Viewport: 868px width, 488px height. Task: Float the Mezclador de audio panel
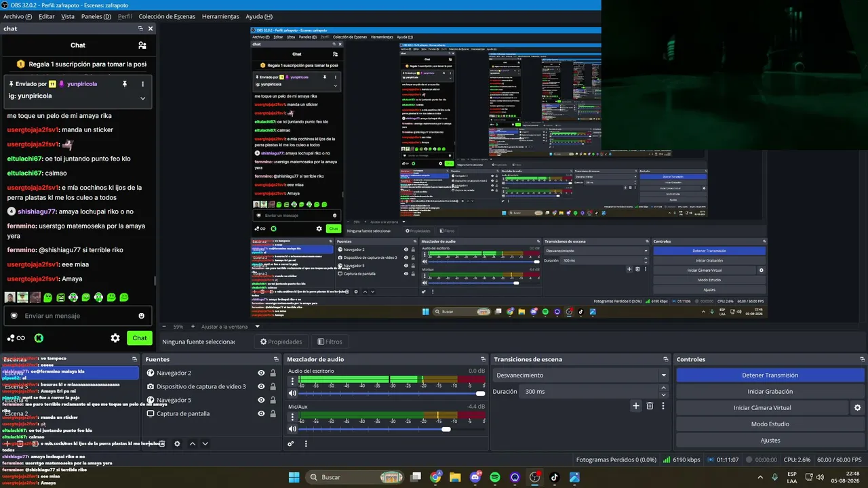tap(483, 359)
